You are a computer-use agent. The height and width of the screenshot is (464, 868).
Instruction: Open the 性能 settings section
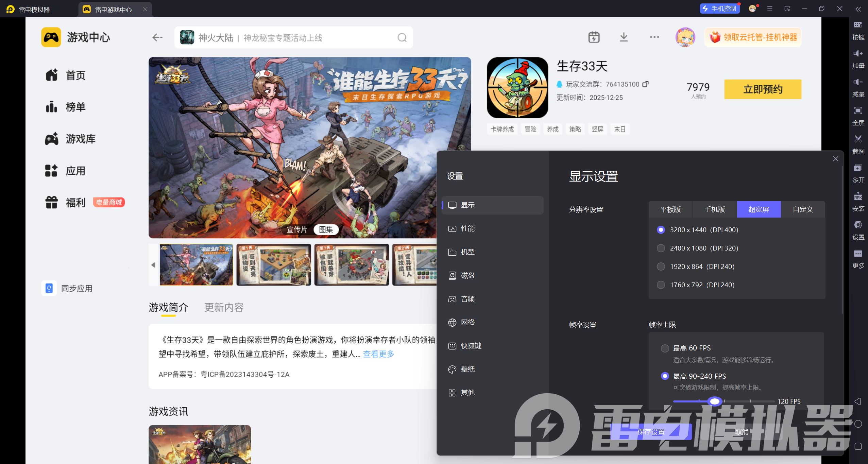point(467,228)
